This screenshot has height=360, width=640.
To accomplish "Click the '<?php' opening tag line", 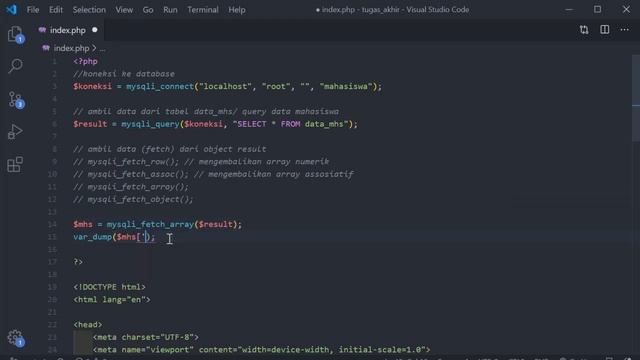I will coord(85,61).
